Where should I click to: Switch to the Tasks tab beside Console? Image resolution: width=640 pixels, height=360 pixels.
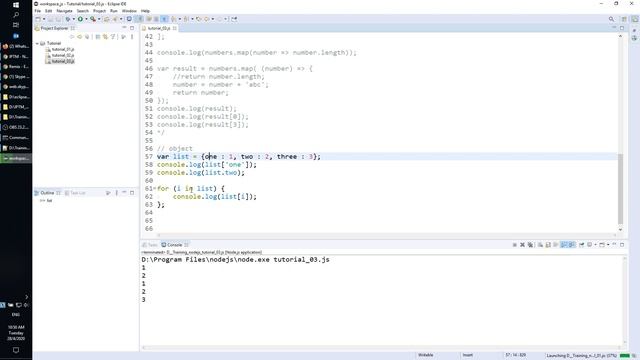[x=150, y=245]
